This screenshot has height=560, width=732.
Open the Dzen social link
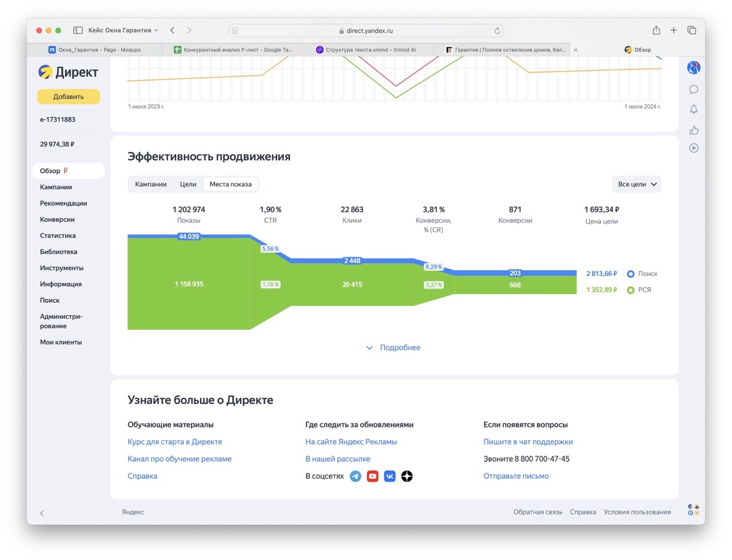pyautogui.click(x=407, y=476)
